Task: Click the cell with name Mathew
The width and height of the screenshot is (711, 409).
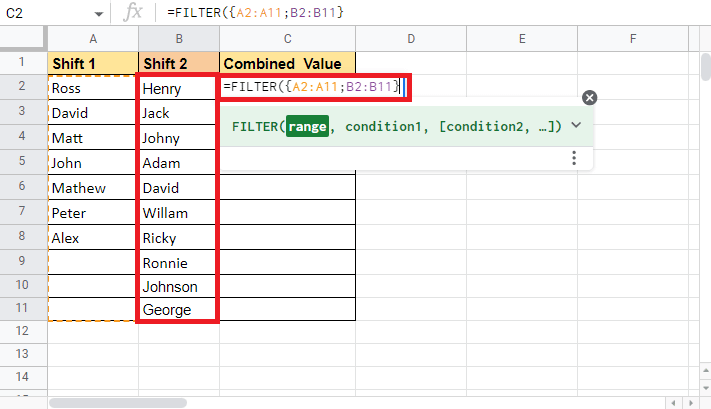Action: click(92, 187)
